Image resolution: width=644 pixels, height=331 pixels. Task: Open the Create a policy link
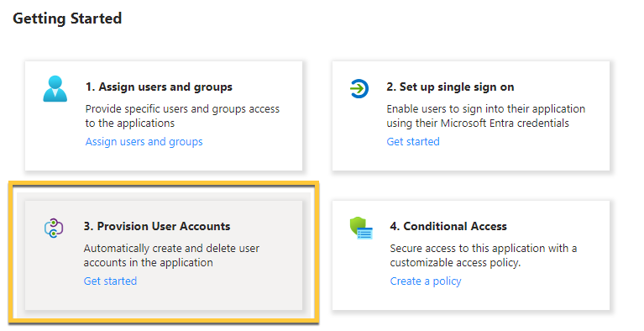(x=426, y=281)
